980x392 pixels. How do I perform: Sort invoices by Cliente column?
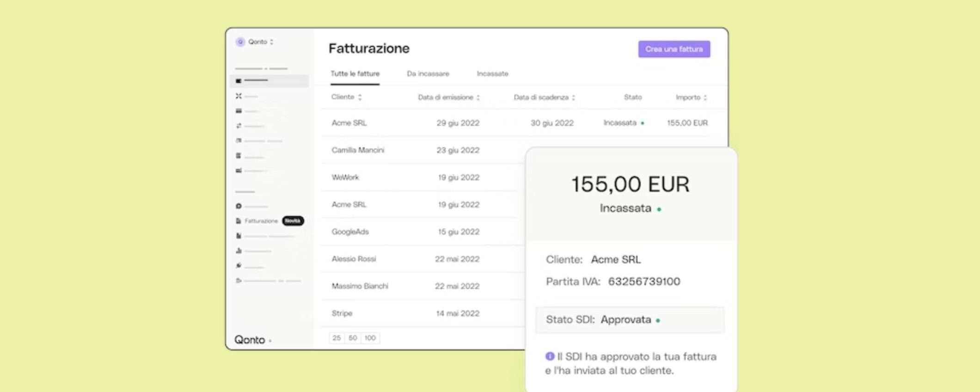pyautogui.click(x=346, y=97)
